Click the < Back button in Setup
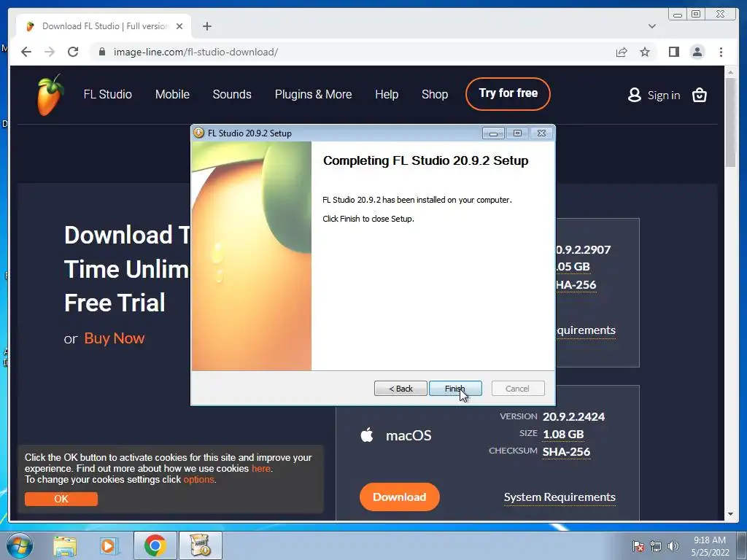The image size is (747, 560). (x=400, y=389)
